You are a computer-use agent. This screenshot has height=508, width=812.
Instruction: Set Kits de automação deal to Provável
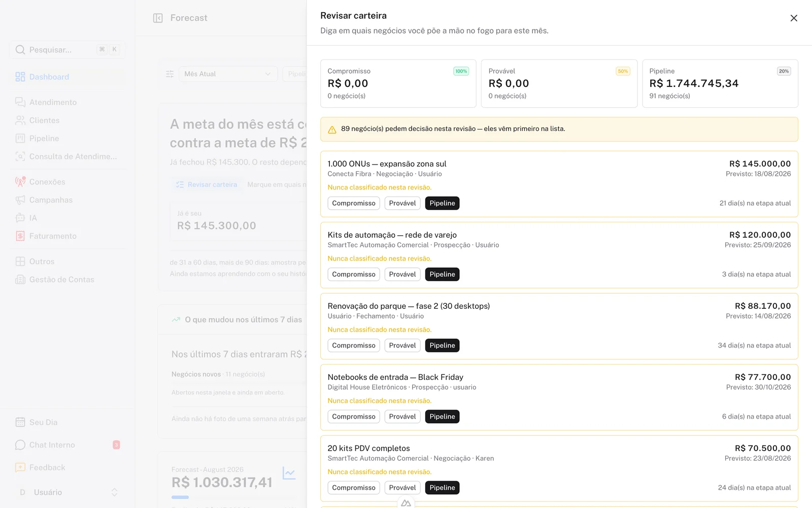pos(402,274)
